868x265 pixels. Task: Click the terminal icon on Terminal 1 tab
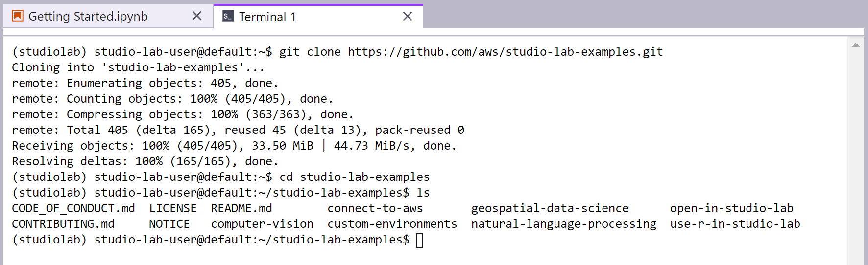tap(228, 16)
